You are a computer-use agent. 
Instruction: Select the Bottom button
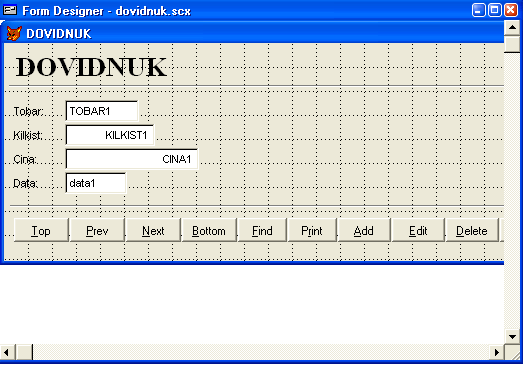click(209, 230)
